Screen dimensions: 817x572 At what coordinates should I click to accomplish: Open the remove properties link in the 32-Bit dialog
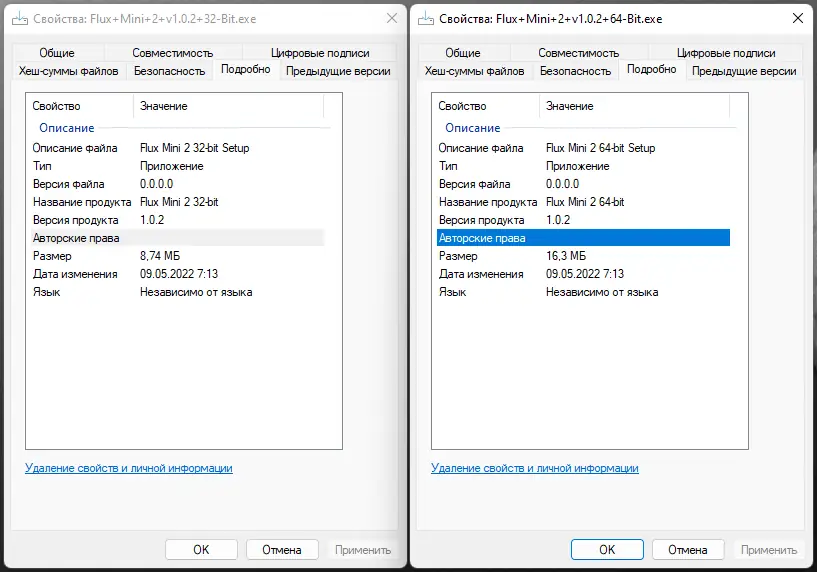point(128,468)
